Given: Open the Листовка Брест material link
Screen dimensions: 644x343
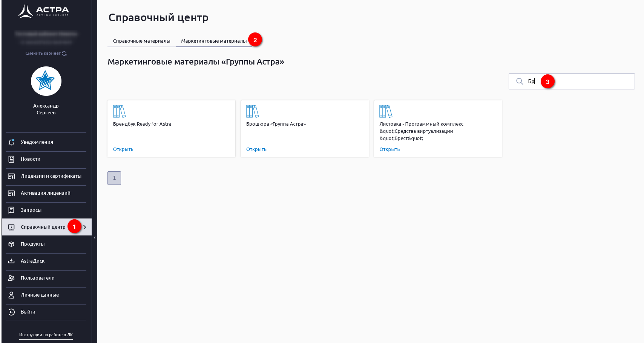Looking at the screenshot, I should (389, 149).
